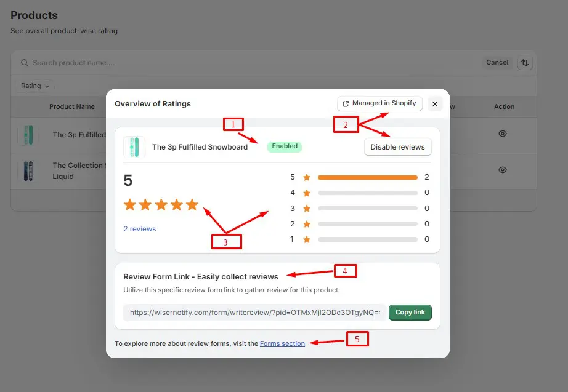Close the Overview of Ratings dialog
Screen dimensions: 568x392
[x=435, y=104]
